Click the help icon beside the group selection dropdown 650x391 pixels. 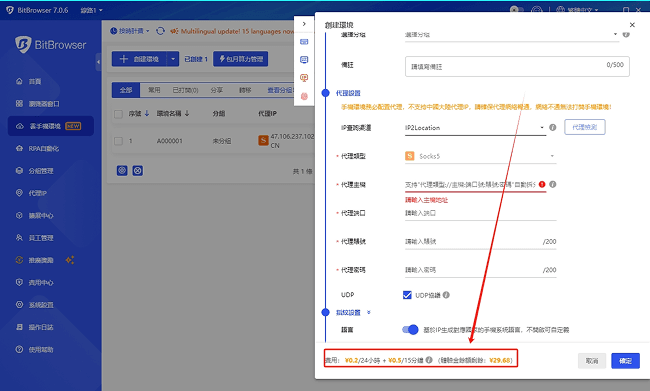pyautogui.click(x=626, y=34)
